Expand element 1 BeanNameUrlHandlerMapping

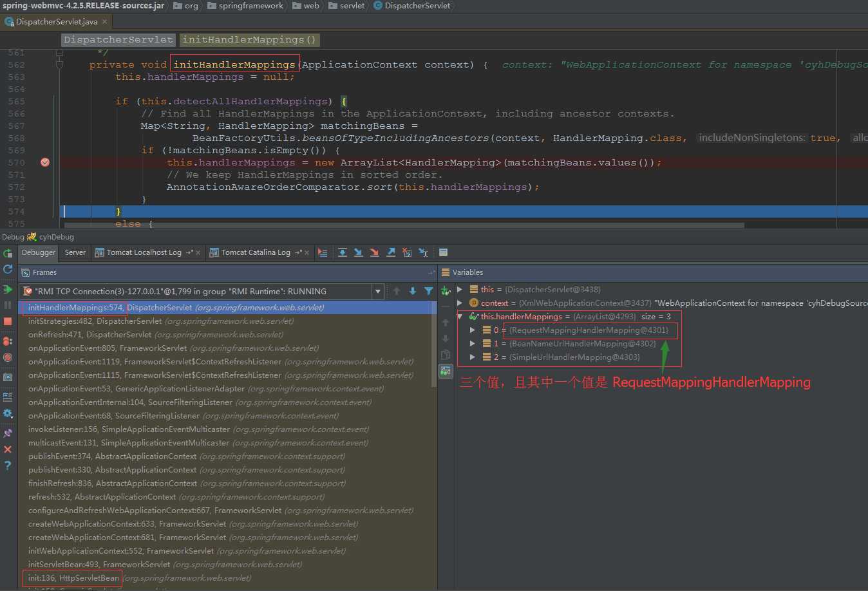tap(473, 343)
